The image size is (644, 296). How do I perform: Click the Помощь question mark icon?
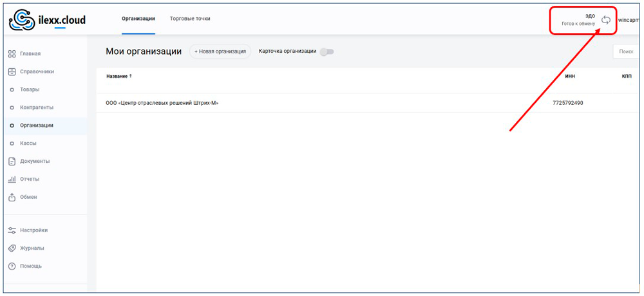tap(12, 266)
